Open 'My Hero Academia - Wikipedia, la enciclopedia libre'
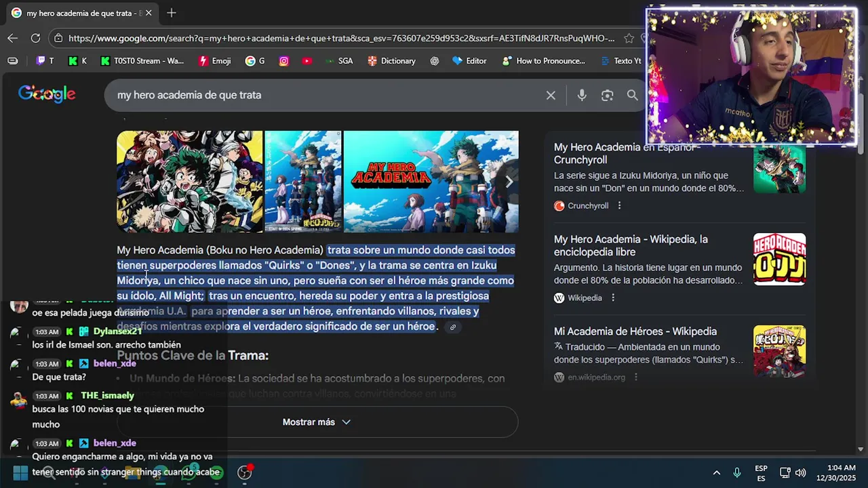868x488 pixels. (631, 245)
